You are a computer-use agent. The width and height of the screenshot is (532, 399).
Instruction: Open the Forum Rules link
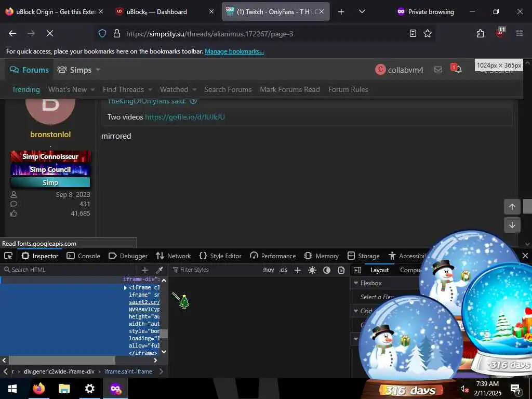coord(348,89)
